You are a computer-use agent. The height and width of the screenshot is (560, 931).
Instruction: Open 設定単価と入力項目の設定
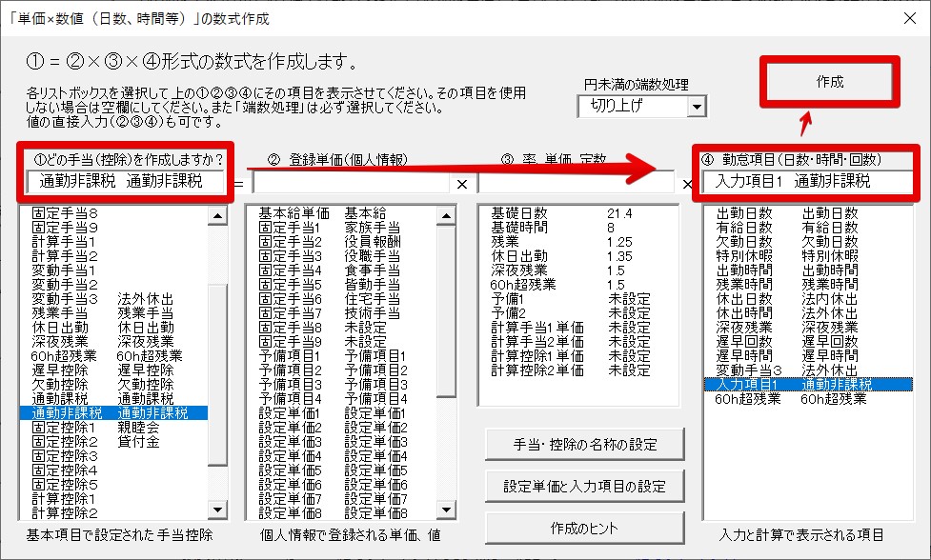pos(584,486)
